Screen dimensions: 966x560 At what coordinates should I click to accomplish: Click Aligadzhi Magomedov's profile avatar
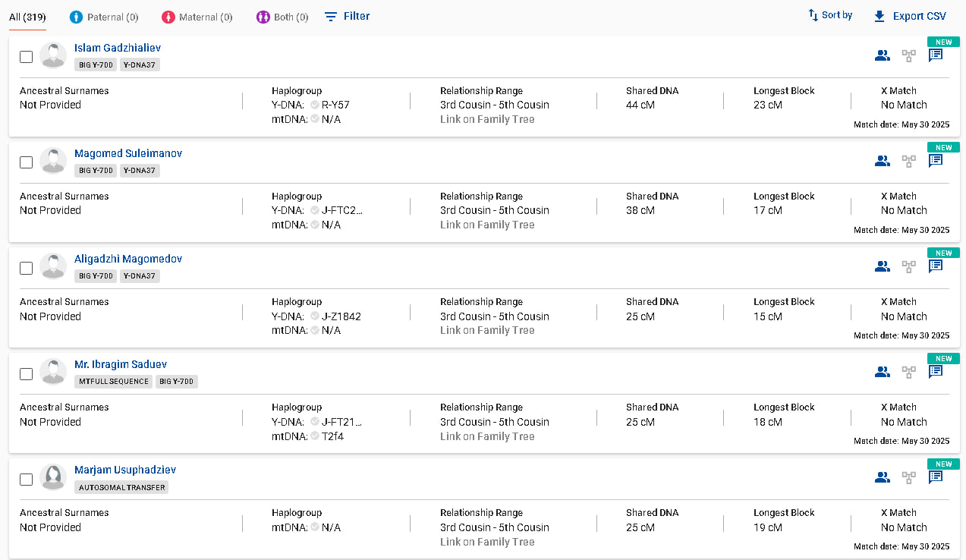click(53, 266)
